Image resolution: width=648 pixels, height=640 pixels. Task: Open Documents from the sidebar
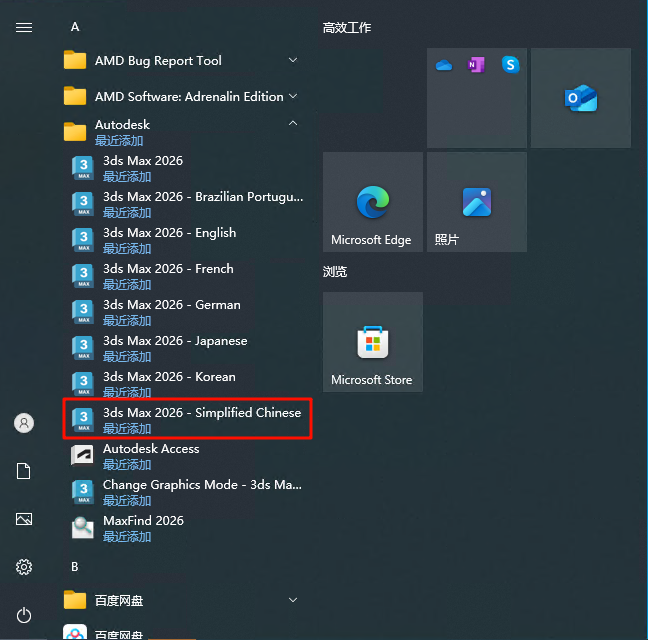click(24, 471)
